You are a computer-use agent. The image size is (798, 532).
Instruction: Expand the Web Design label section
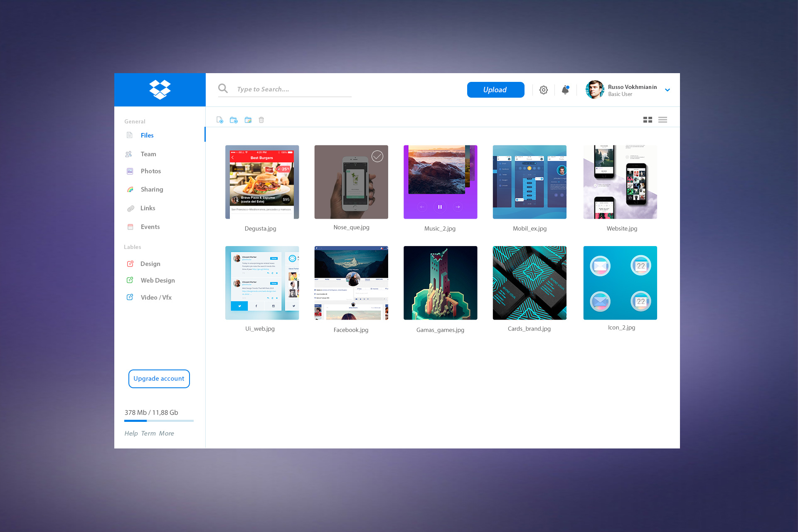158,280
